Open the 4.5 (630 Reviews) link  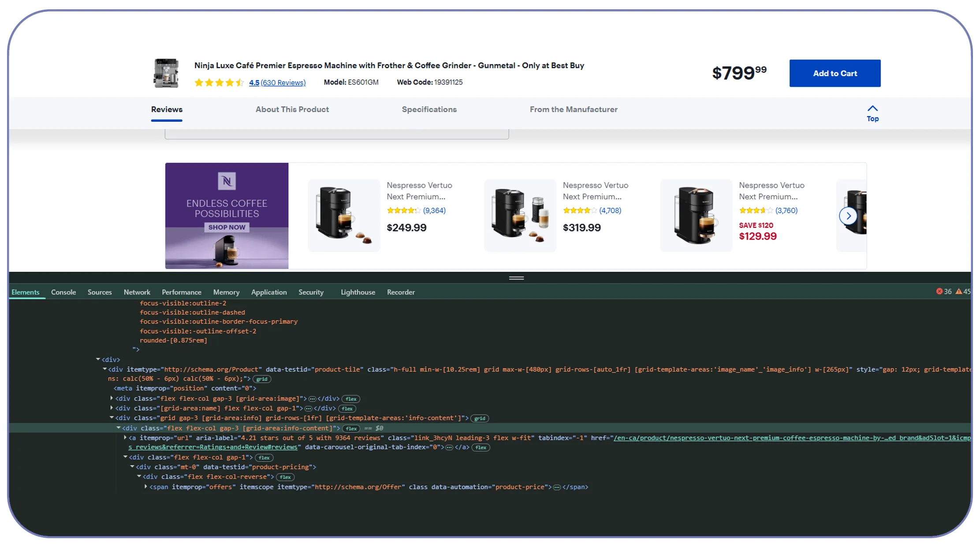(277, 82)
